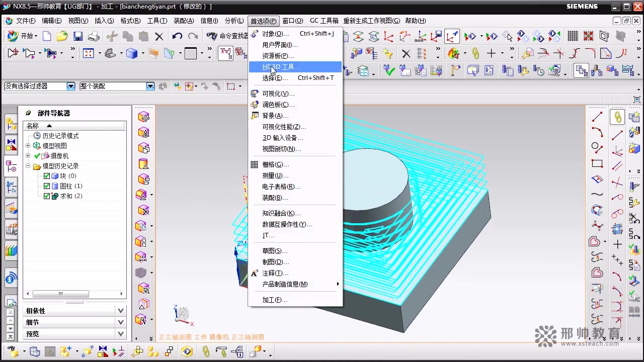This screenshot has width=644, height=362.
Task: Click the Internet Explorer sidebar icon
Action: (x=11, y=278)
